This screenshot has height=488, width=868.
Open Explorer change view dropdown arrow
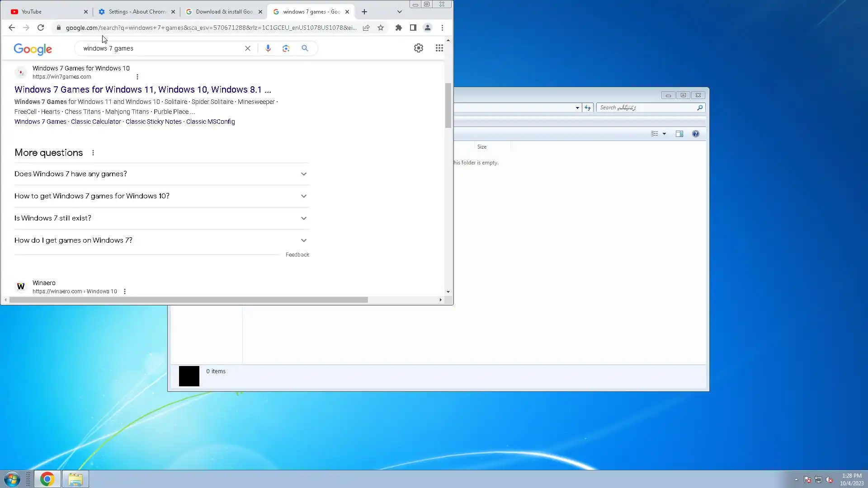(x=664, y=134)
